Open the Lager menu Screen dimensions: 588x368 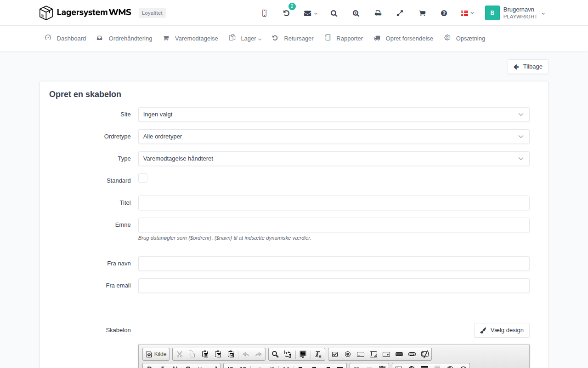pyautogui.click(x=245, y=39)
